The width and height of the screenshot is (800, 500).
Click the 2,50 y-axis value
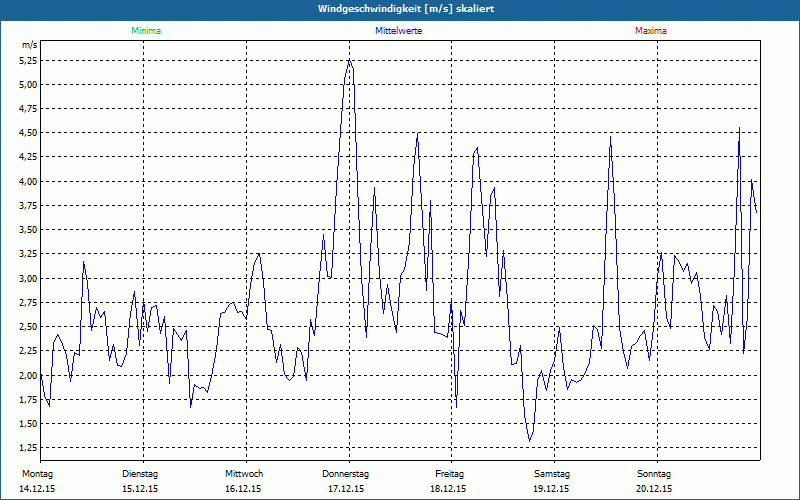tap(29, 327)
